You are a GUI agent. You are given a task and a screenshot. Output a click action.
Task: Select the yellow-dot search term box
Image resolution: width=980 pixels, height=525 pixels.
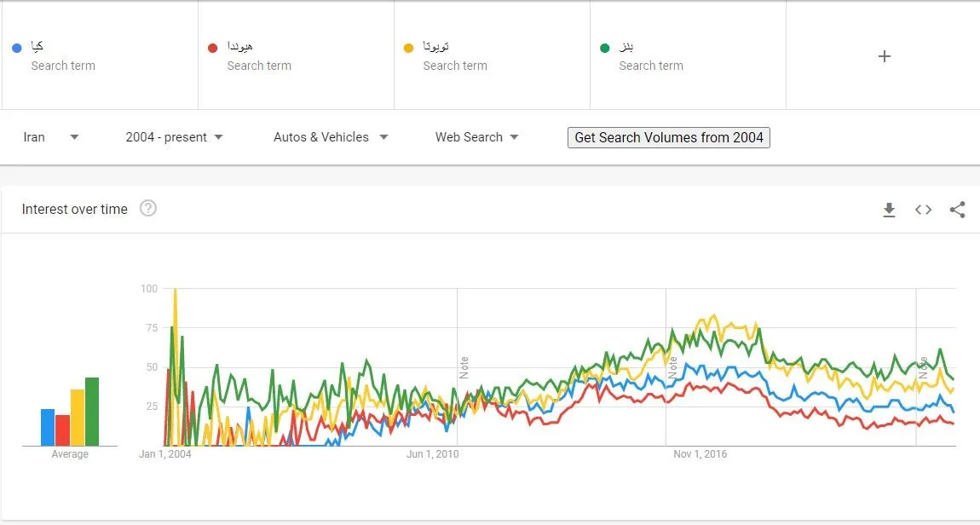pyautogui.click(x=492, y=55)
